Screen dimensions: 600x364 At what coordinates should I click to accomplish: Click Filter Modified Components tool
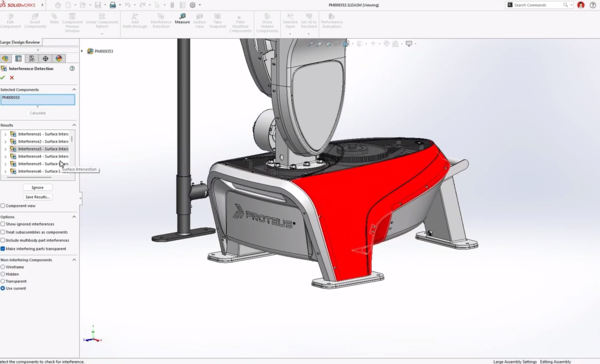click(240, 24)
